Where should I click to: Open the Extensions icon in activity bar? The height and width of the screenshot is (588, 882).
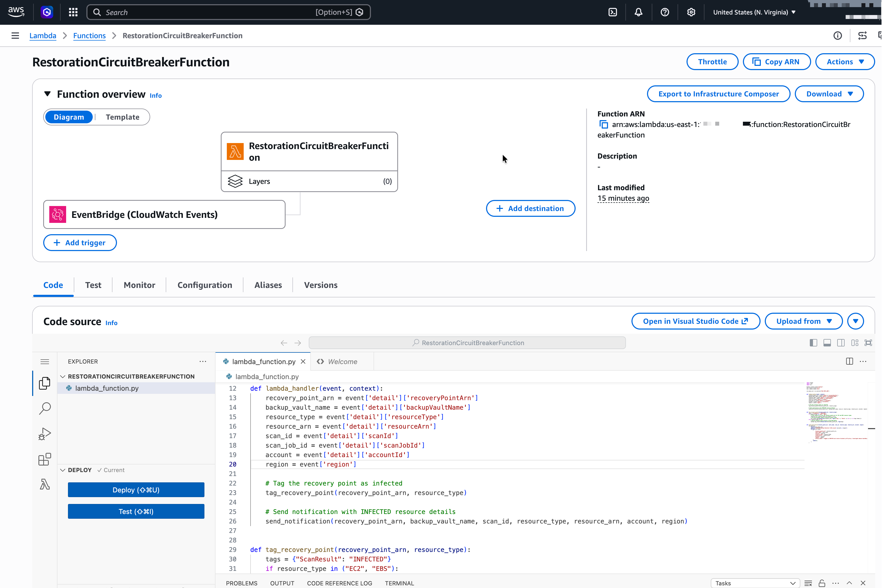click(x=45, y=459)
